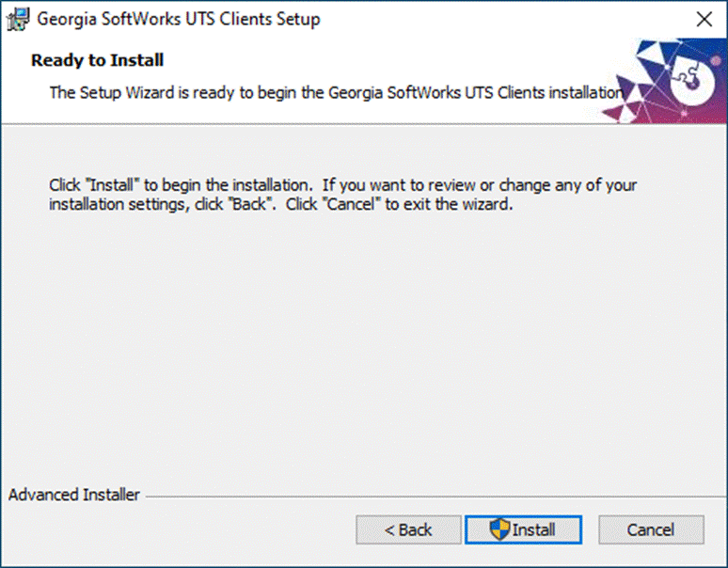Click the less-than arrow on Back button
Viewport: 728px width, 568px height.
tap(389, 530)
